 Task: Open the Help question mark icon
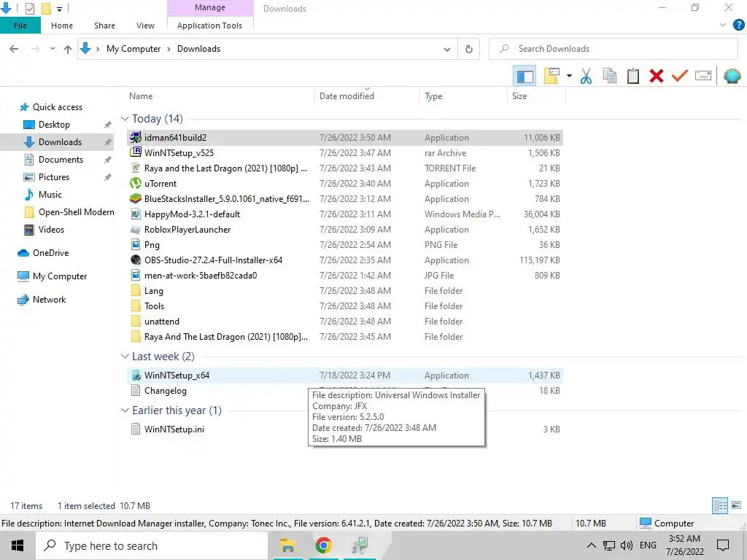pos(738,26)
